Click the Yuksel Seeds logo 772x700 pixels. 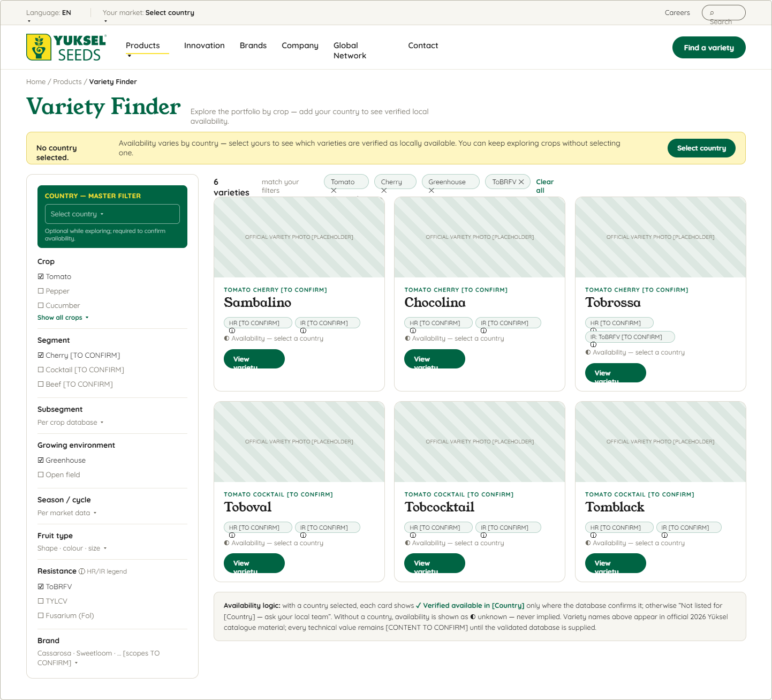coord(66,47)
